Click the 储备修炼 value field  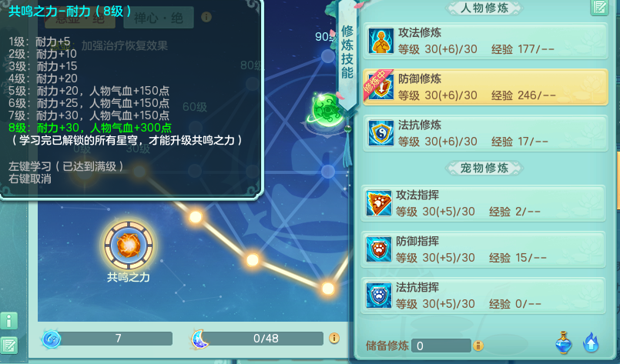[x=441, y=346]
